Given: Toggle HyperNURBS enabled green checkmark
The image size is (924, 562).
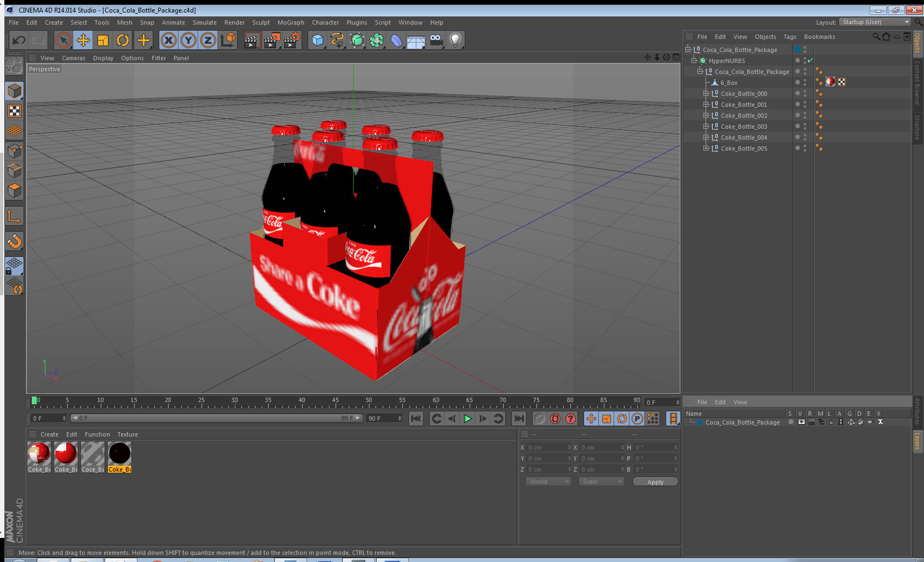Looking at the screenshot, I should (810, 60).
